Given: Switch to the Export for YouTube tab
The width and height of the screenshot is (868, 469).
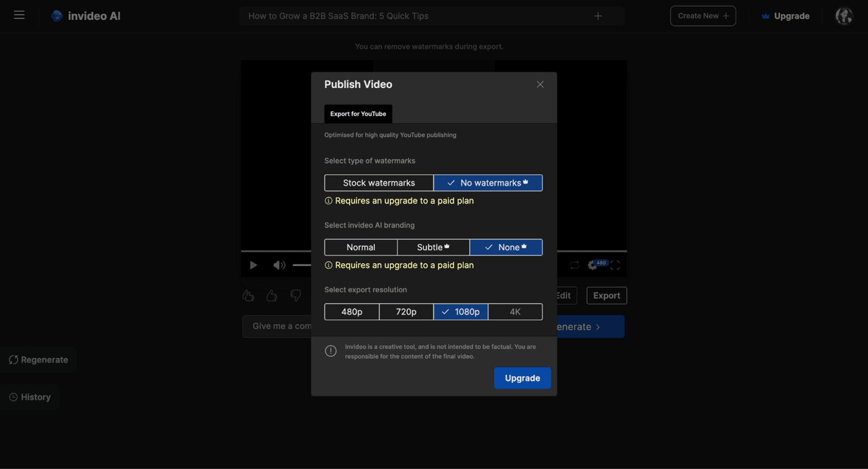Looking at the screenshot, I should click(x=358, y=114).
